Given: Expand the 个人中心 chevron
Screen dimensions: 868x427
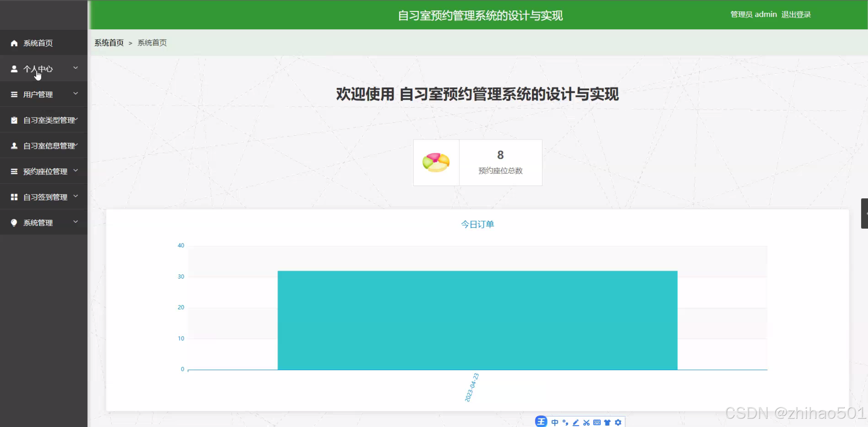Looking at the screenshot, I should click(76, 68).
